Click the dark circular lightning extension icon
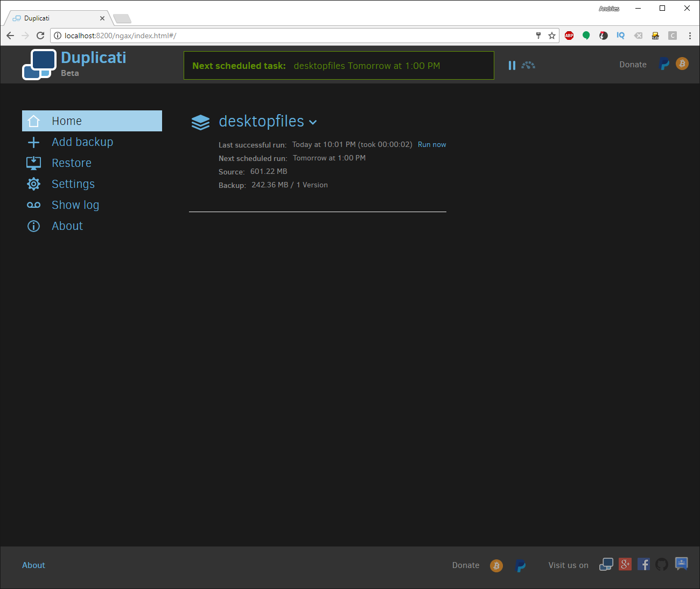The width and height of the screenshot is (700, 589). click(x=604, y=36)
